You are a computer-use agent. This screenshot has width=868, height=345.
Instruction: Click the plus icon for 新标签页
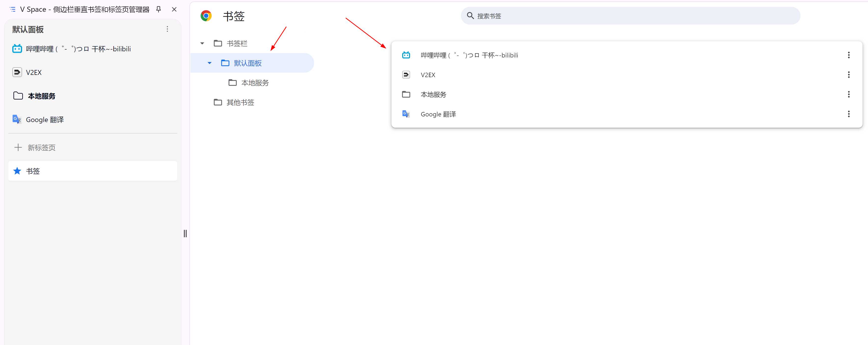click(x=18, y=147)
